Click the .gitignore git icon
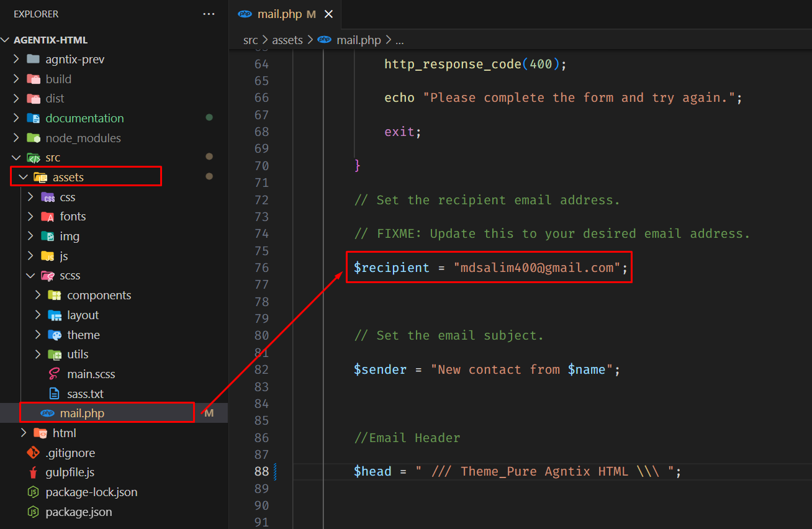The image size is (812, 529). pyautogui.click(x=33, y=453)
